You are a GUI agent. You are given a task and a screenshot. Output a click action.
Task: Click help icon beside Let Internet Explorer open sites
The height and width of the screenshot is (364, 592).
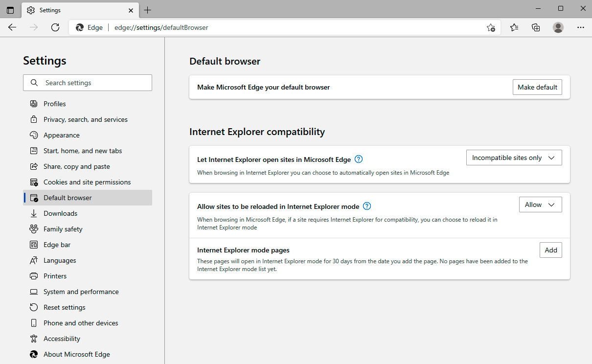tap(359, 159)
